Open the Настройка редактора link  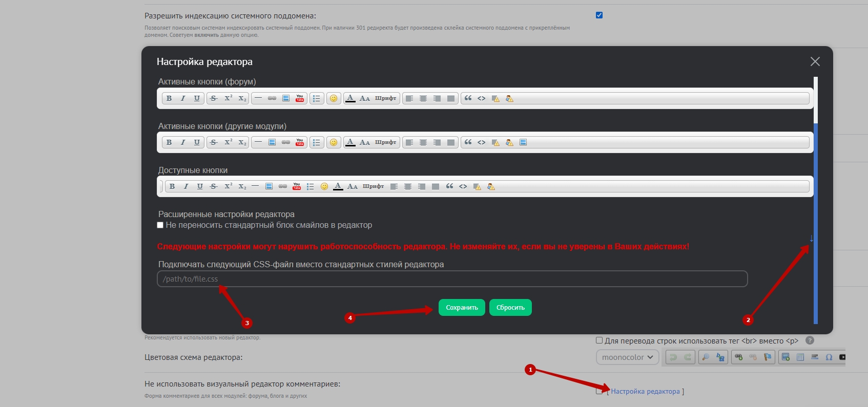pyautogui.click(x=645, y=392)
